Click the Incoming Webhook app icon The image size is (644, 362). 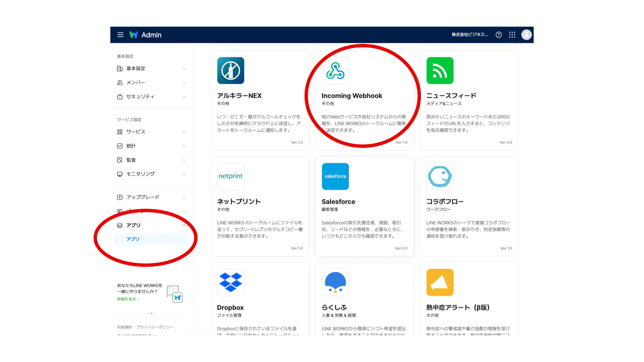click(x=335, y=70)
